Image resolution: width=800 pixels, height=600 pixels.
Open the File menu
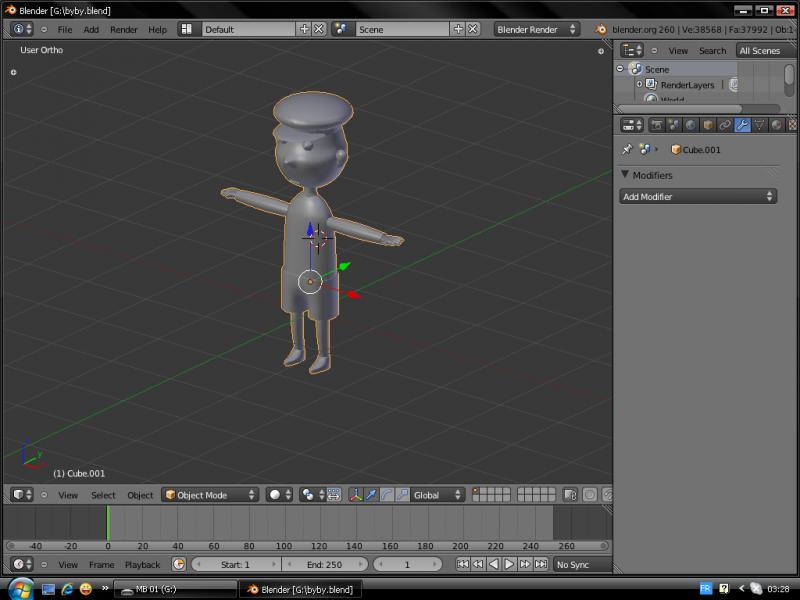[x=65, y=30]
